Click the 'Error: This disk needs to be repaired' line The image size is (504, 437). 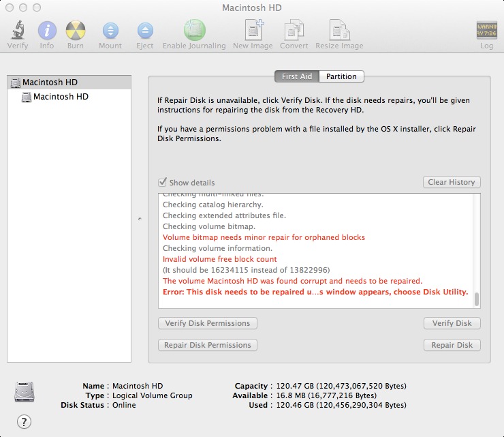(315, 292)
